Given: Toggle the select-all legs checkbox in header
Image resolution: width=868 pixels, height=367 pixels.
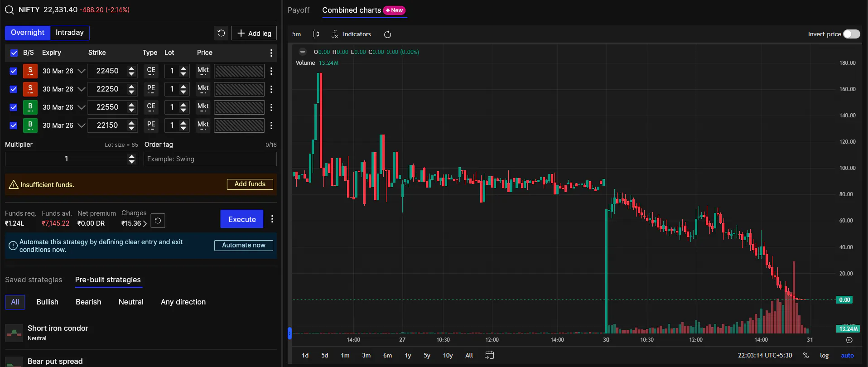Looking at the screenshot, I should (x=14, y=53).
